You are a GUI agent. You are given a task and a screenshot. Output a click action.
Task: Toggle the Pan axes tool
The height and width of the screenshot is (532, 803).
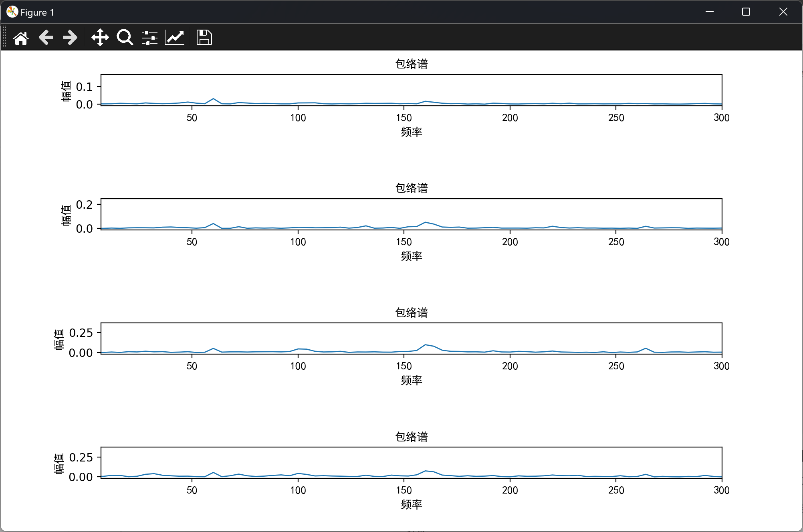coord(100,38)
